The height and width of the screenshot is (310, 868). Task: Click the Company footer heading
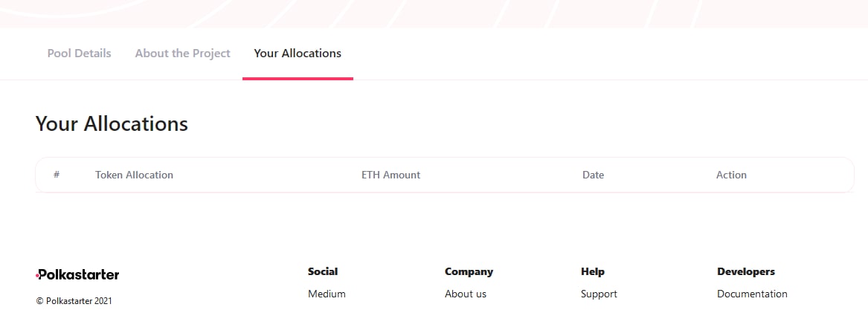coord(469,272)
